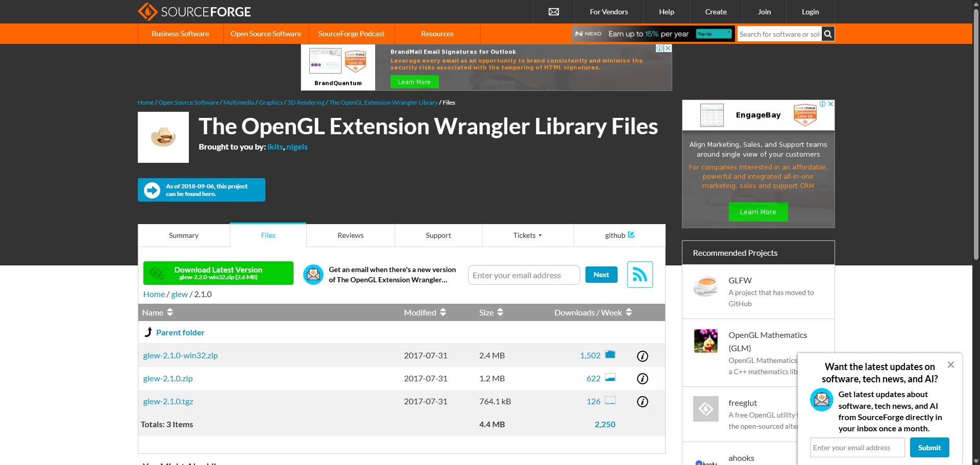
Task: Sort files by Modified date
Action: pyautogui.click(x=425, y=312)
